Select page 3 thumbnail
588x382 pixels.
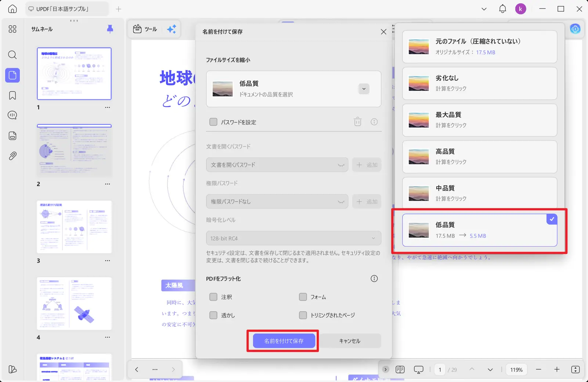[74, 227]
